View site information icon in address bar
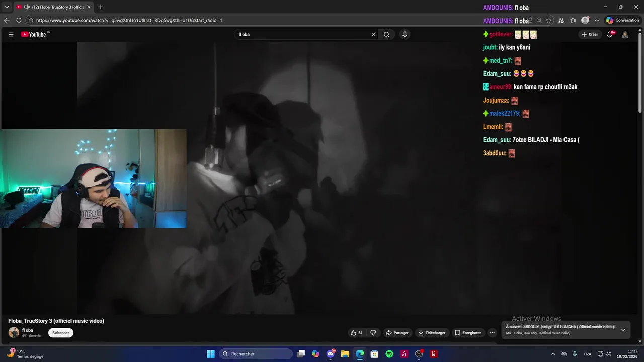Image resolution: width=644 pixels, height=362 pixels. [31, 20]
